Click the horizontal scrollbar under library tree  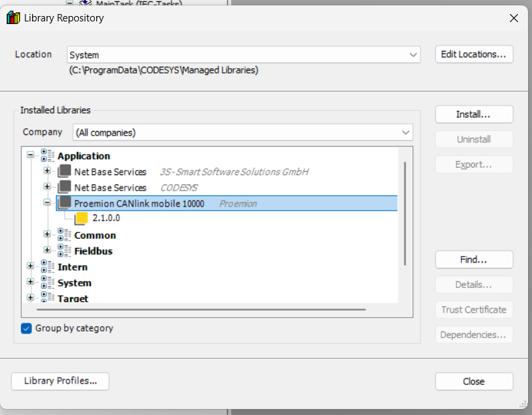point(201,309)
